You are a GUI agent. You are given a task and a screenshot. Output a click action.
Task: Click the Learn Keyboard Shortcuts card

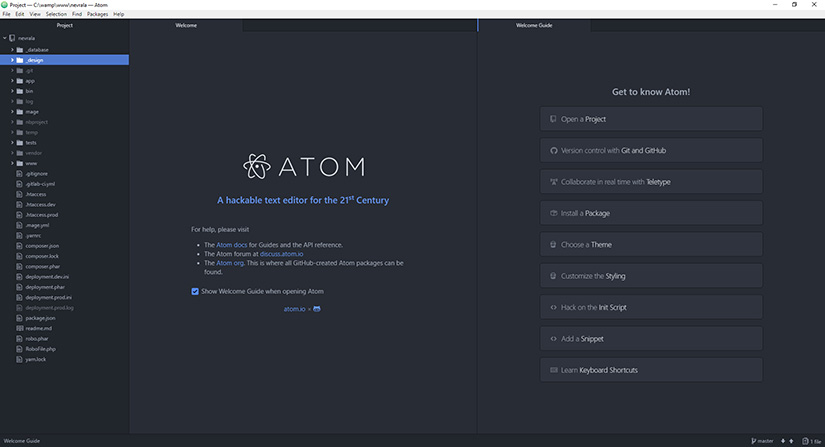coord(651,370)
